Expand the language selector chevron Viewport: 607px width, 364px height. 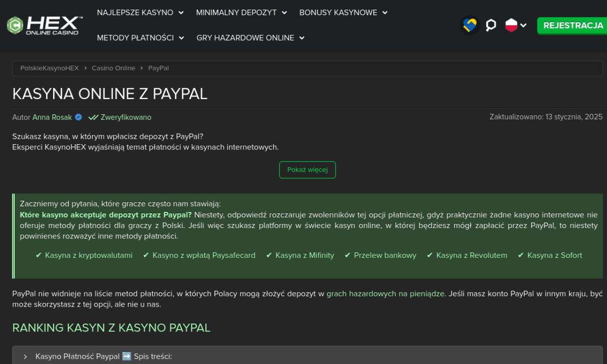pyautogui.click(x=523, y=26)
